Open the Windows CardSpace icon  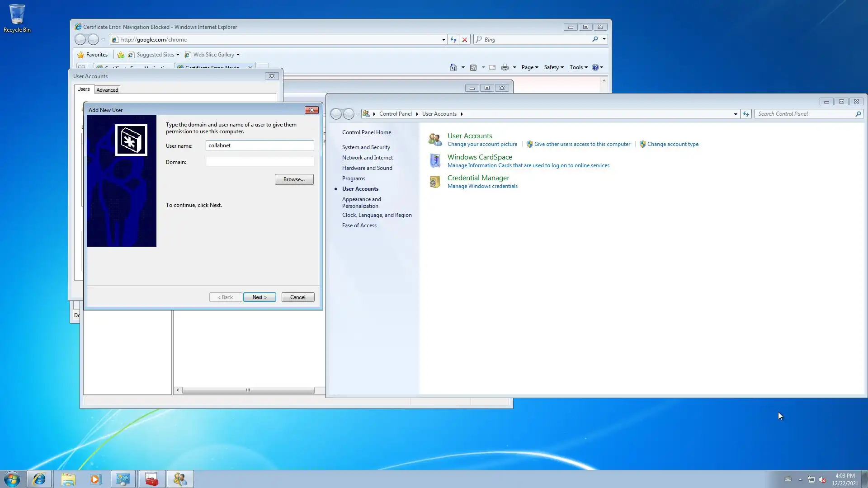click(x=434, y=160)
